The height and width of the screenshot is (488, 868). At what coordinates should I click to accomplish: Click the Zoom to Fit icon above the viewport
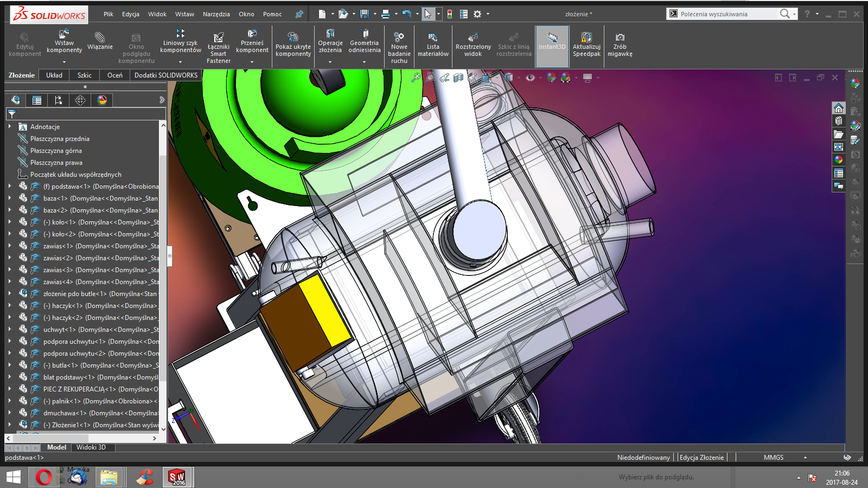[416, 77]
